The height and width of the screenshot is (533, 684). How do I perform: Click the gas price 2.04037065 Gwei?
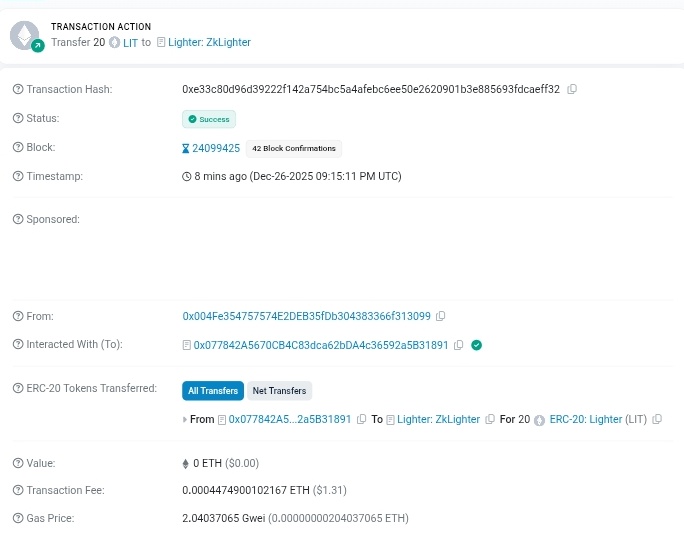[224, 518]
